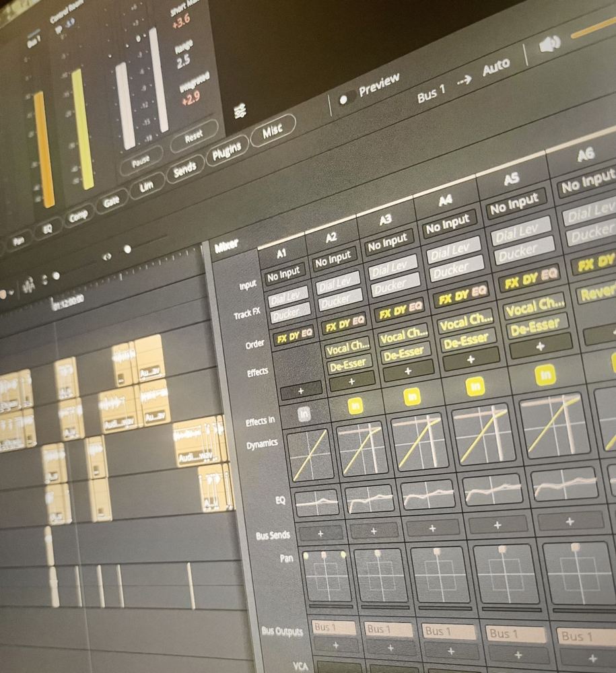Select the De-Esser effect on A3
Screen dimensions: 616x673
404,353
